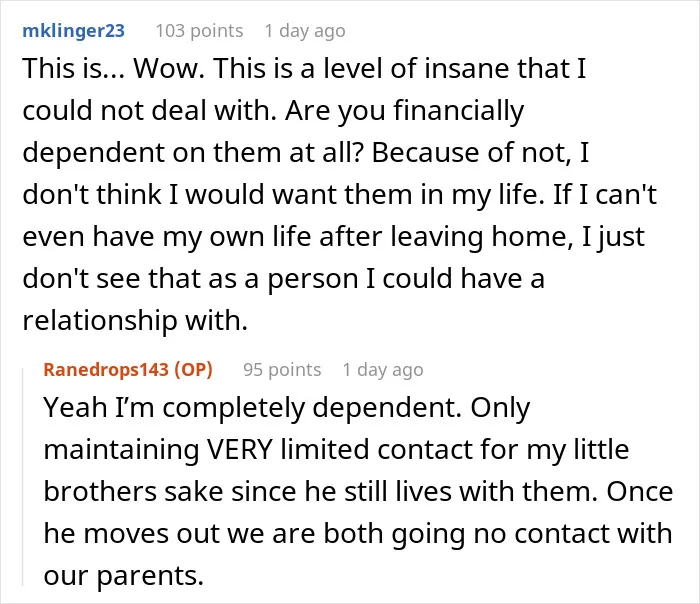This screenshot has width=700, height=604.
Task: Click the '(OP)' tag beside Ranedrops143
Action: pyautogui.click(x=193, y=370)
